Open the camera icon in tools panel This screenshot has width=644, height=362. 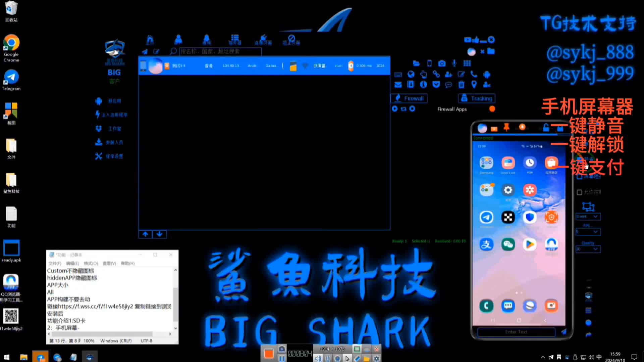[442, 63]
